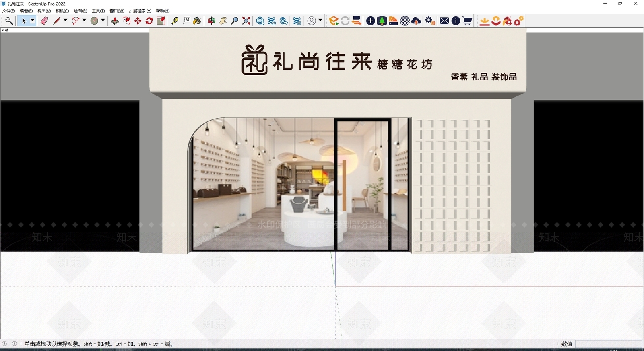Viewport: 644px width, 351px height.
Task: Select the black-framed glass door in model
Action: coord(363,185)
